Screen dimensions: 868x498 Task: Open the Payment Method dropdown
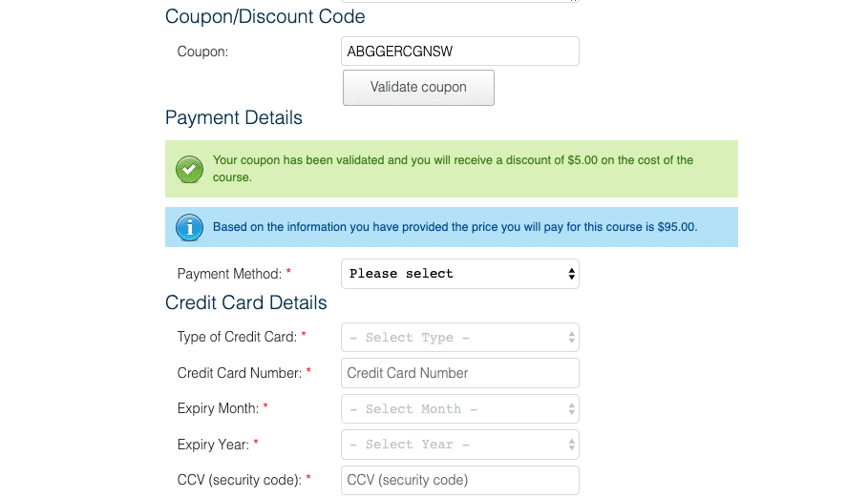(x=460, y=274)
